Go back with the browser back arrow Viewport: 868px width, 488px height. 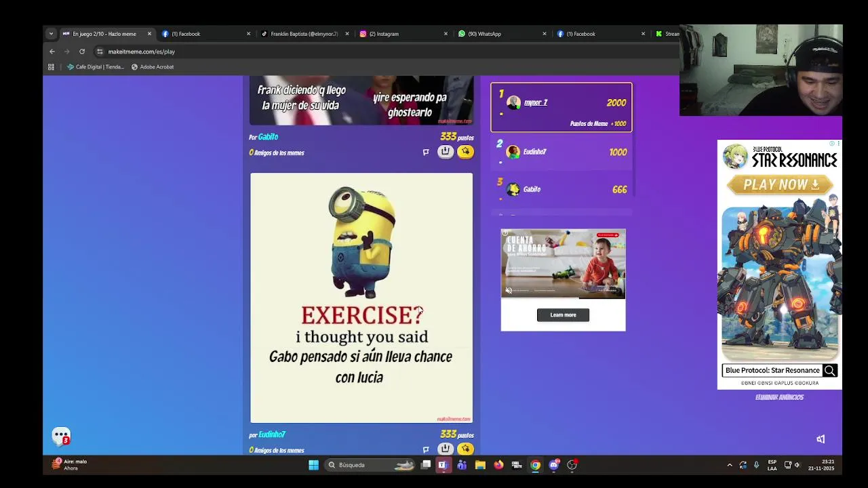(x=52, y=52)
